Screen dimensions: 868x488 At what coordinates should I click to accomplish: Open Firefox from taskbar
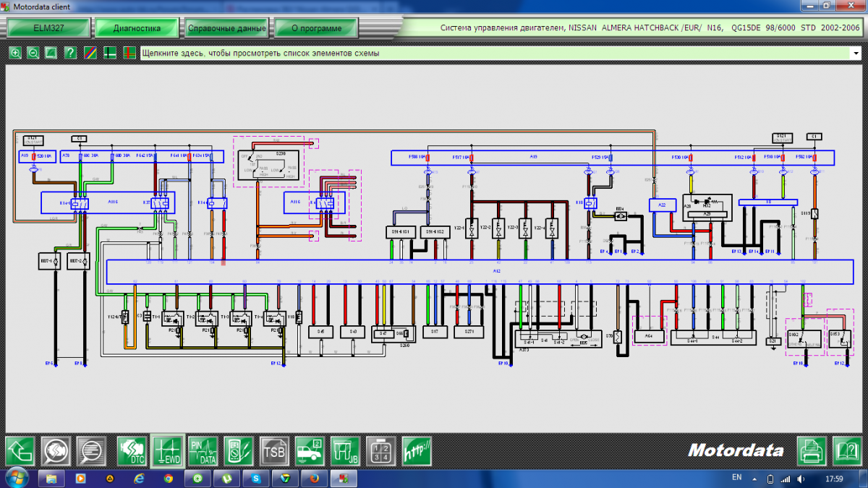[314, 478]
